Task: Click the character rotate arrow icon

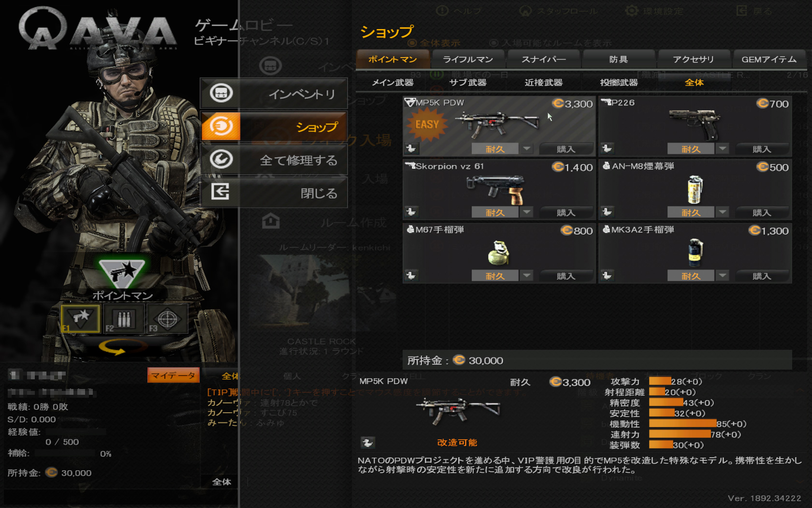Action: pos(122,347)
